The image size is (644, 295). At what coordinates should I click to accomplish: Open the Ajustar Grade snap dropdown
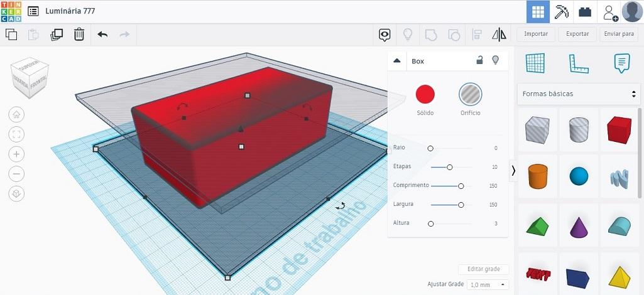click(488, 284)
